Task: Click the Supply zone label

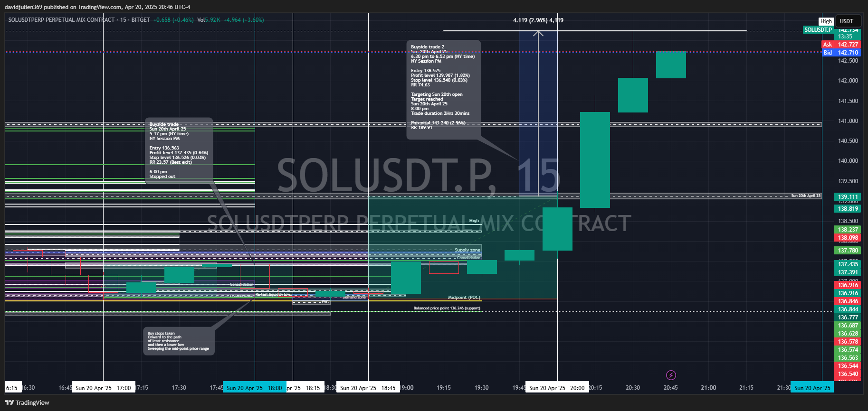Action: [467, 250]
